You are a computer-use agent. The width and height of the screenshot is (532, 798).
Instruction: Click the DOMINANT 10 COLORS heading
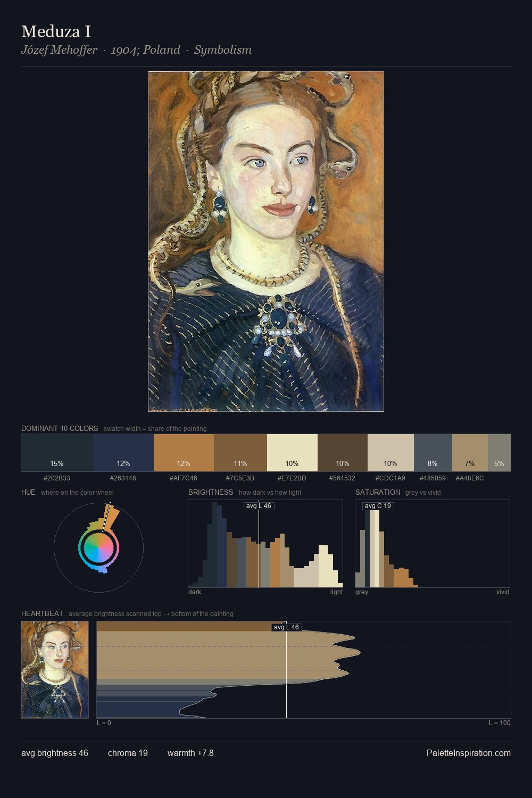point(60,428)
